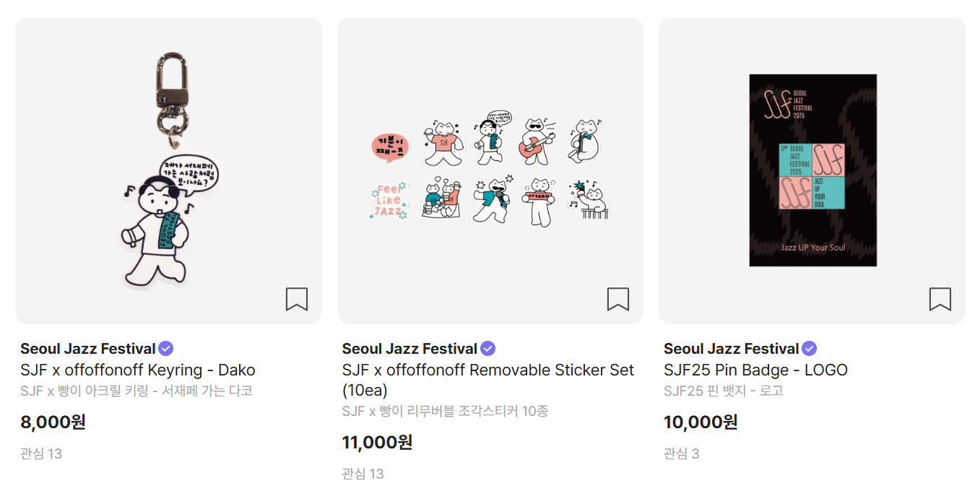This screenshot has height=491, width=980.
Task: Click verified badge beside keyring's Seoul Jazz Festival
Action: 166,349
